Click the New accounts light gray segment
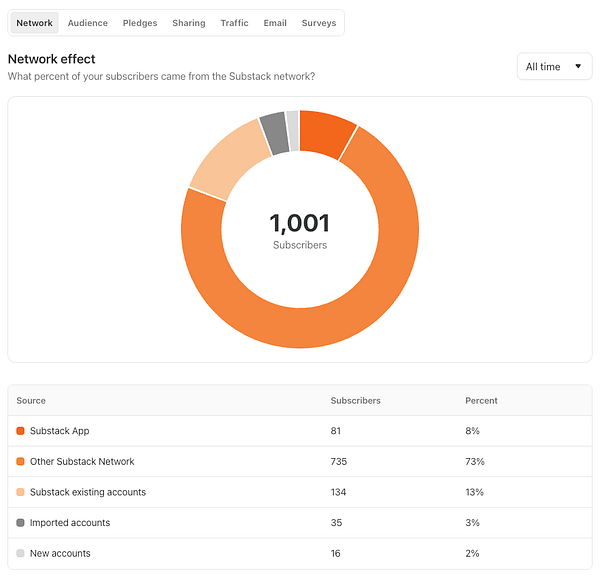Viewport: 600px width, 580px height. [x=293, y=131]
